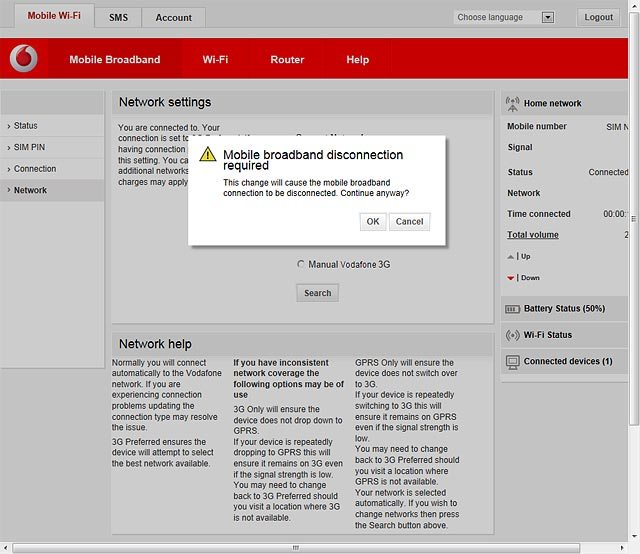
Task: Open the Mobile Broadband menu
Action: point(115,60)
